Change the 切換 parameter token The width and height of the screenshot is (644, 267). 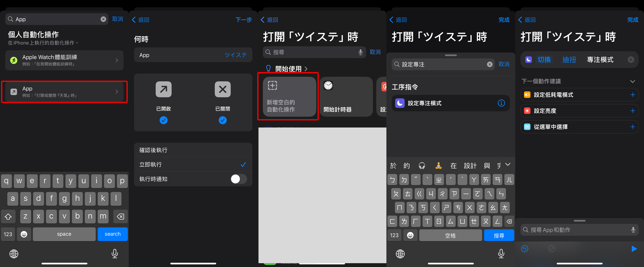tap(544, 60)
